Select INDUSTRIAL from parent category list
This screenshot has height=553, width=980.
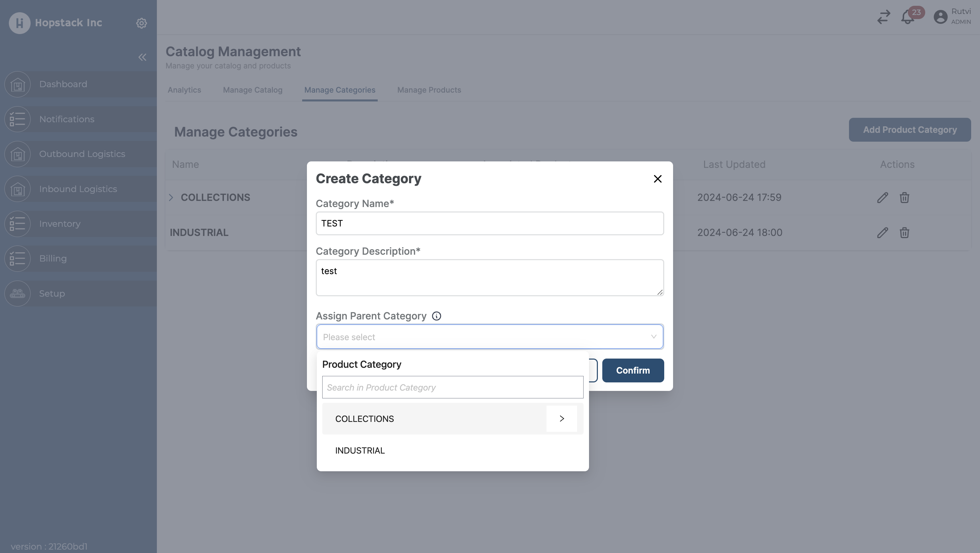360,451
